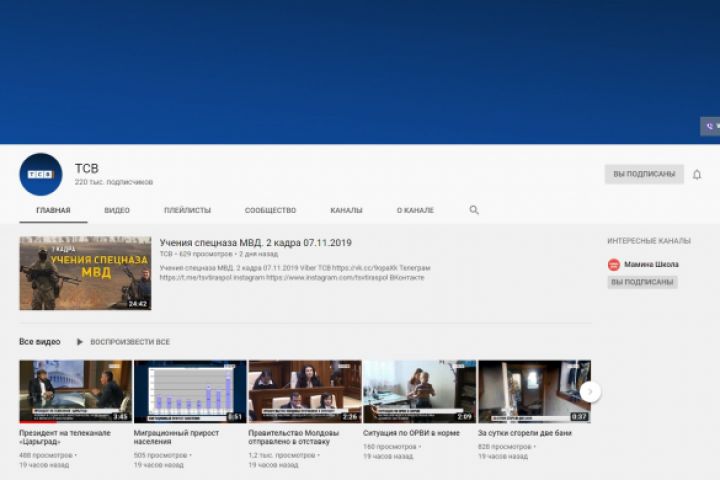
Task: Click the title Миграционный прирост населения
Action: pyautogui.click(x=176, y=437)
